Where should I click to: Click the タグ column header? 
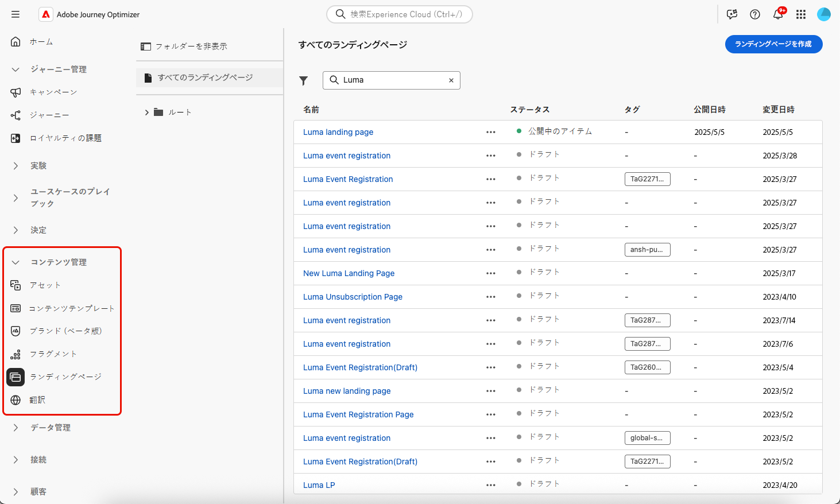point(632,110)
